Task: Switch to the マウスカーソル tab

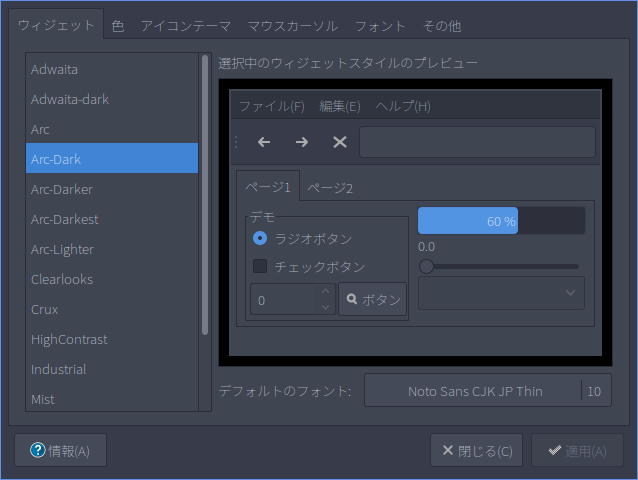Action: click(x=293, y=26)
